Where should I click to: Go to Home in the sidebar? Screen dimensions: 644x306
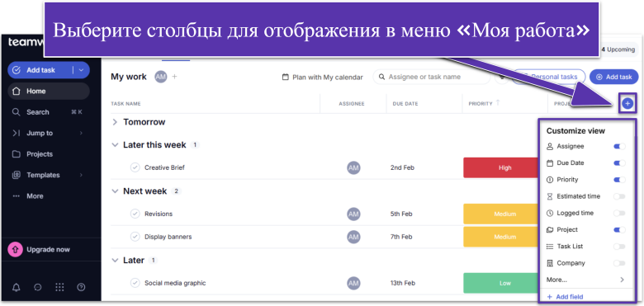(49, 91)
